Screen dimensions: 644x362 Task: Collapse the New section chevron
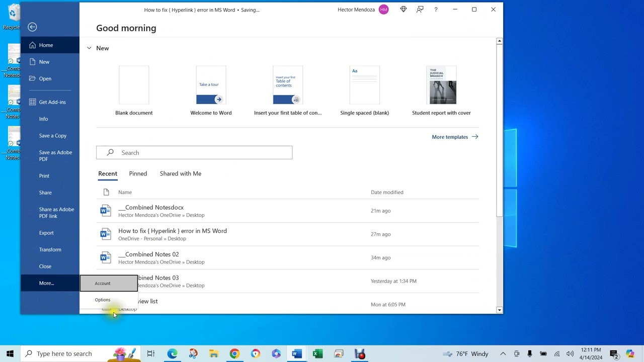tap(89, 48)
